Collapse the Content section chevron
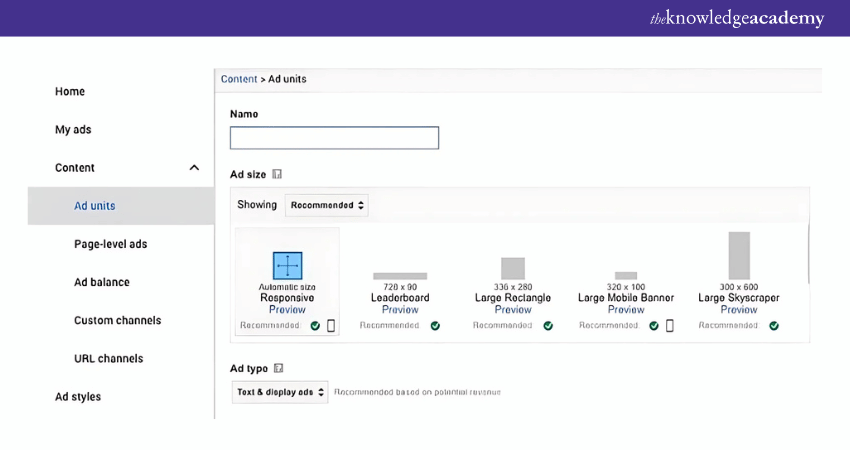This screenshot has height=450, width=850. (x=194, y=168)
